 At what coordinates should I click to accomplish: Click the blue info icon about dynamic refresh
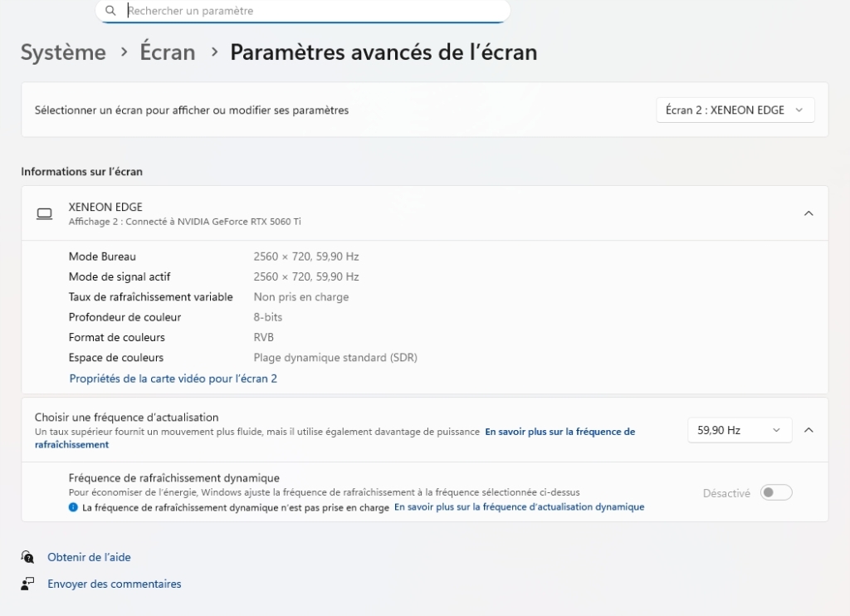[74, 507]
